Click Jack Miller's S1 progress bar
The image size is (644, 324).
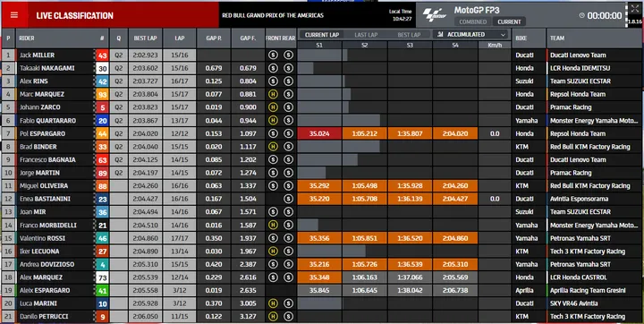click(322, 55)
